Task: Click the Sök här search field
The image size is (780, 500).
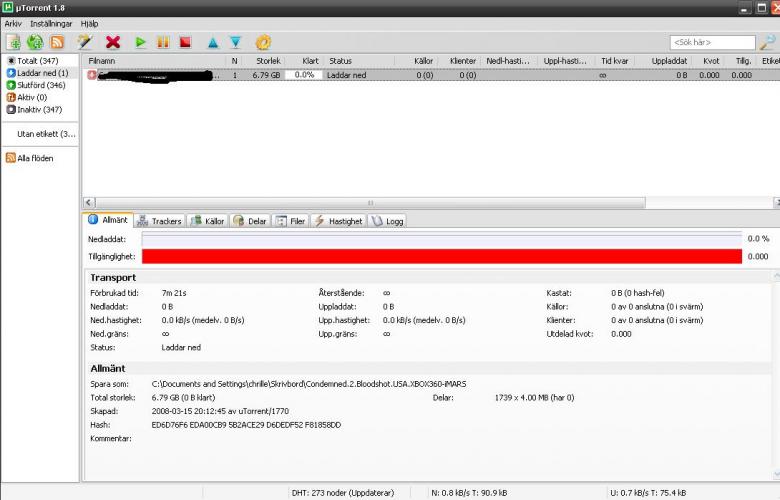Action: [712, 43]
